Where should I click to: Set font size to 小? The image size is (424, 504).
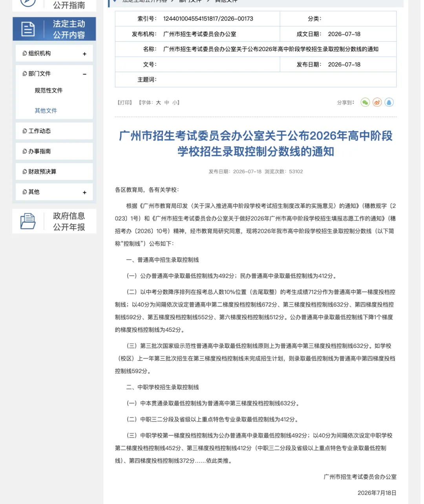(x=175, y=102)
